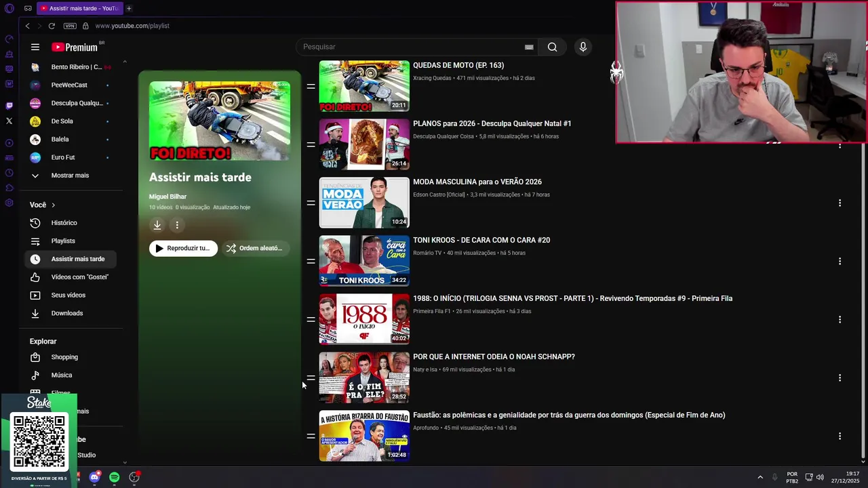
Task: Toggle the VPN badge in address bar
Action: pos(70,26)
